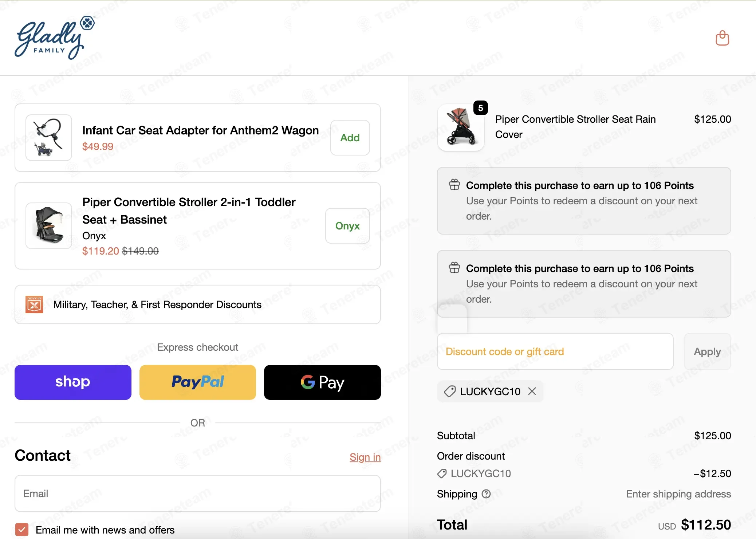Open the Piper Convertible Stroller Onyx thumbnail

coord(49,226)
